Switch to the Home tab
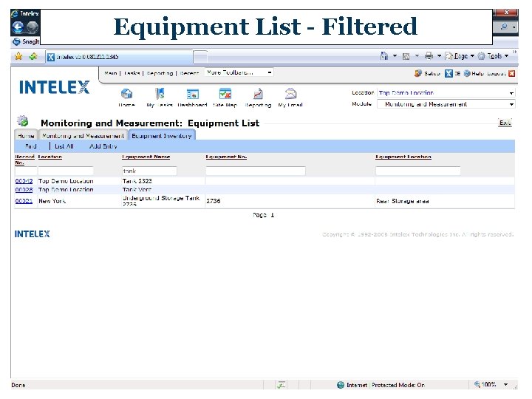 26,136
